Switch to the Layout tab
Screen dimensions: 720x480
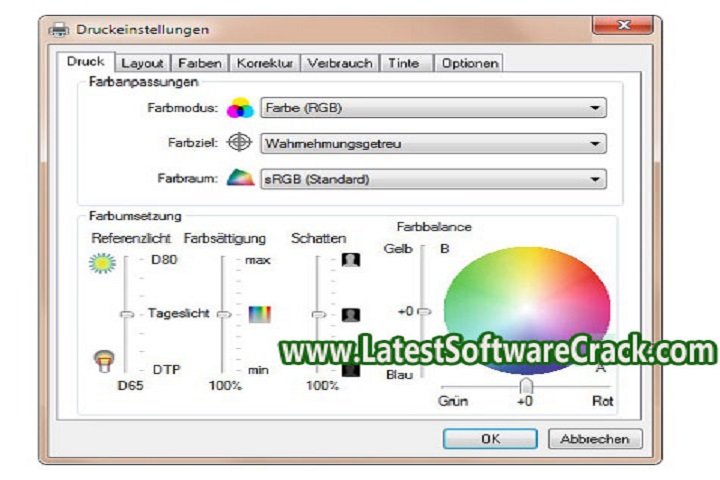[142, 63]
